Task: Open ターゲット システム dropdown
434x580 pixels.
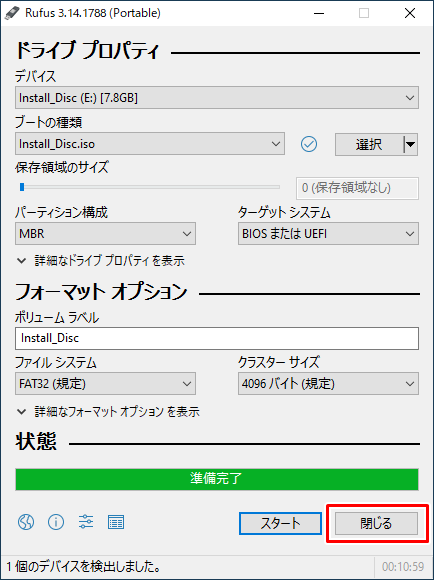Action: click(x=328, y=233)
